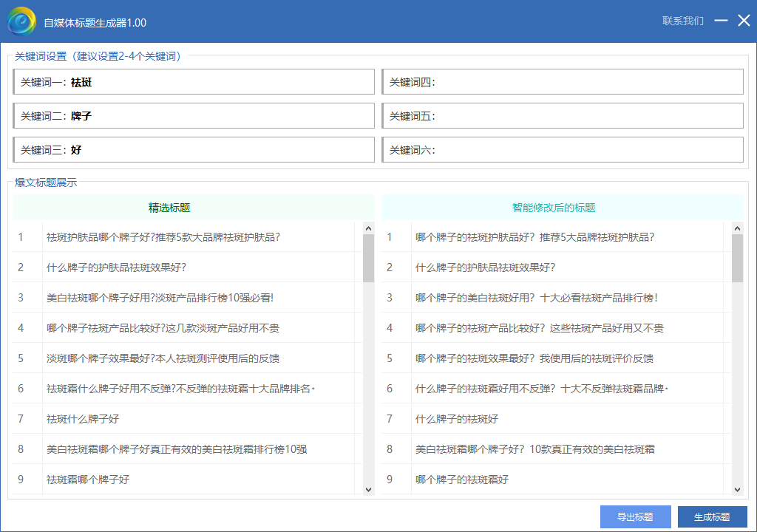Minimize the title generator window
Viewport: 757px width, 532px height.
coord(721,21)
